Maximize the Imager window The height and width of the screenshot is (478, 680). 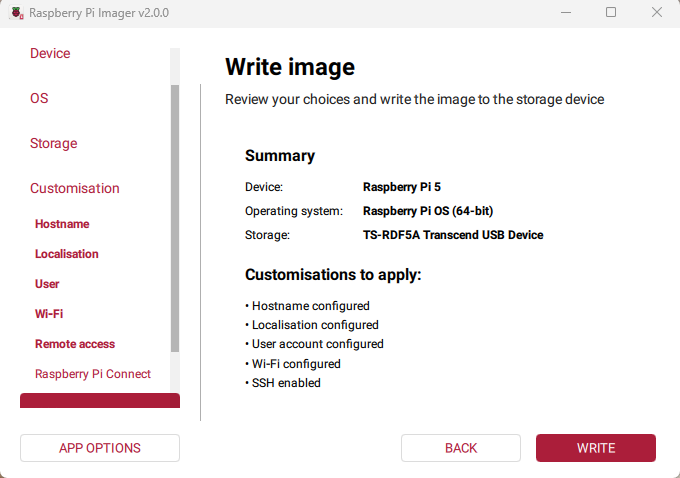click(x=611, y=13)
